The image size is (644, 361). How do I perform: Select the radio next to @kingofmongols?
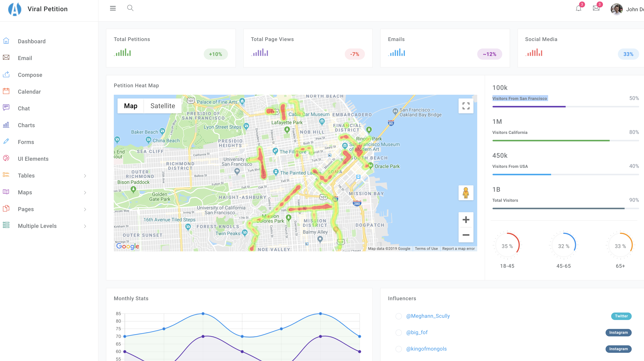click(398, 349)
